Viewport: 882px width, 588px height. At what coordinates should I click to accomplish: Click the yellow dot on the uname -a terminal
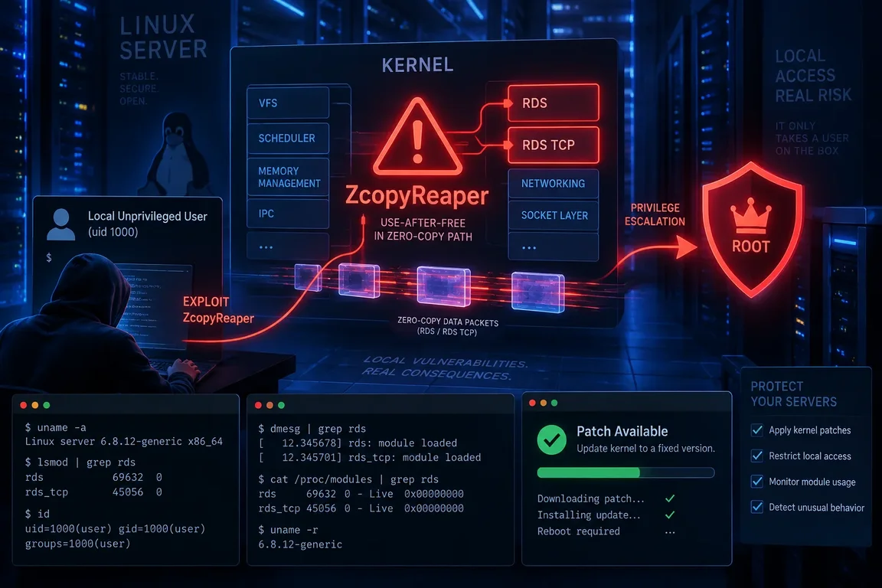pos(35,405)
